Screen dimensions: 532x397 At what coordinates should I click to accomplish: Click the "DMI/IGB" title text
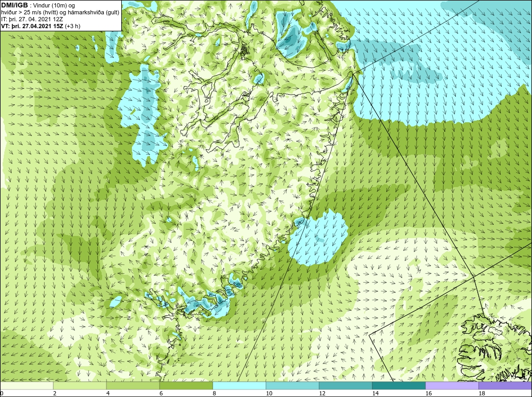pyautogui.click(x=14, y=5)
